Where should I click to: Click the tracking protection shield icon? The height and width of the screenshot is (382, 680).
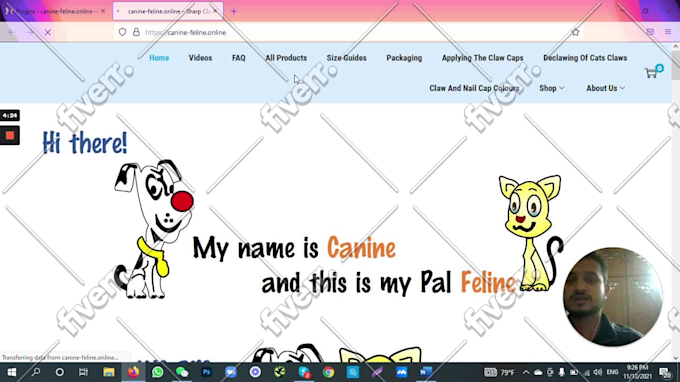point(123,32)
